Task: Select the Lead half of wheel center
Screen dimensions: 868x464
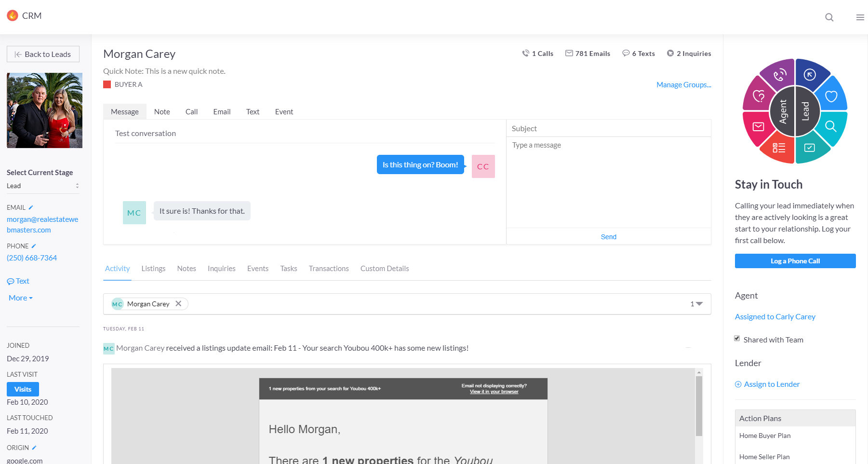Action: click(806, 111)
